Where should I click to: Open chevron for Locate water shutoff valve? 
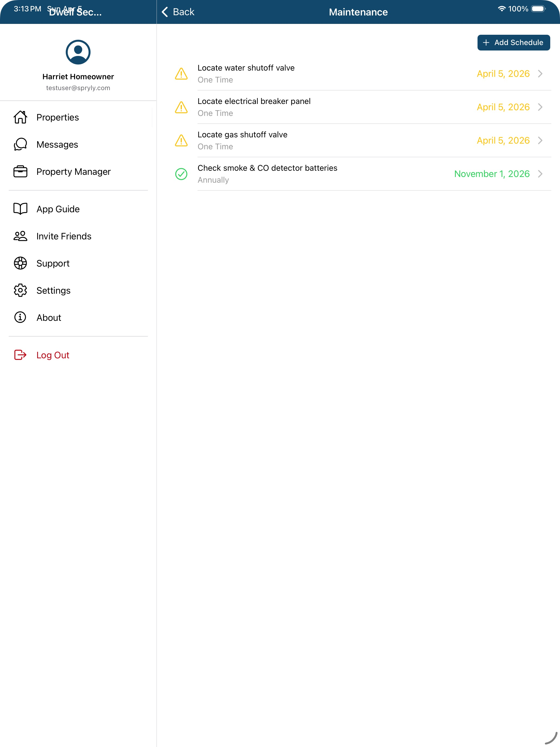(540, 74)
